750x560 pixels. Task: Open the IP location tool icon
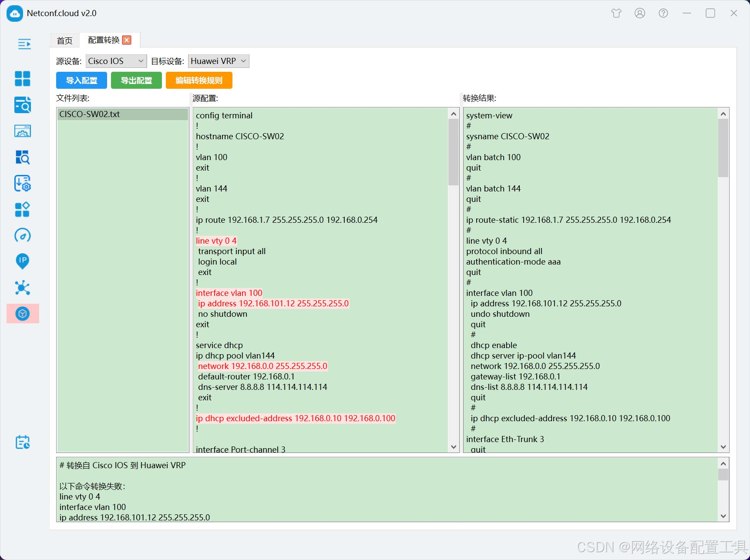click(x=23, y=262)
